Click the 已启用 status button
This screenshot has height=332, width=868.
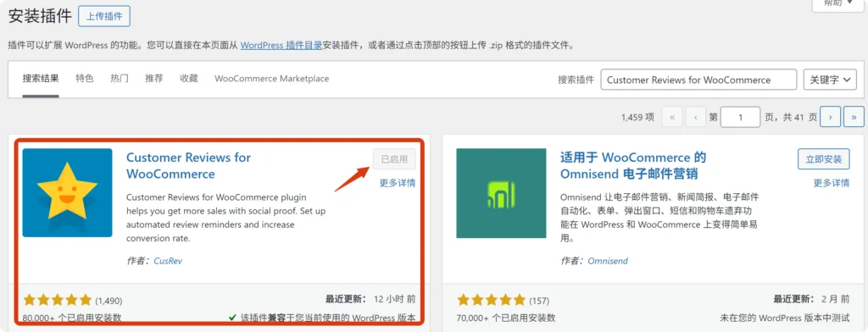coord(394,159)
